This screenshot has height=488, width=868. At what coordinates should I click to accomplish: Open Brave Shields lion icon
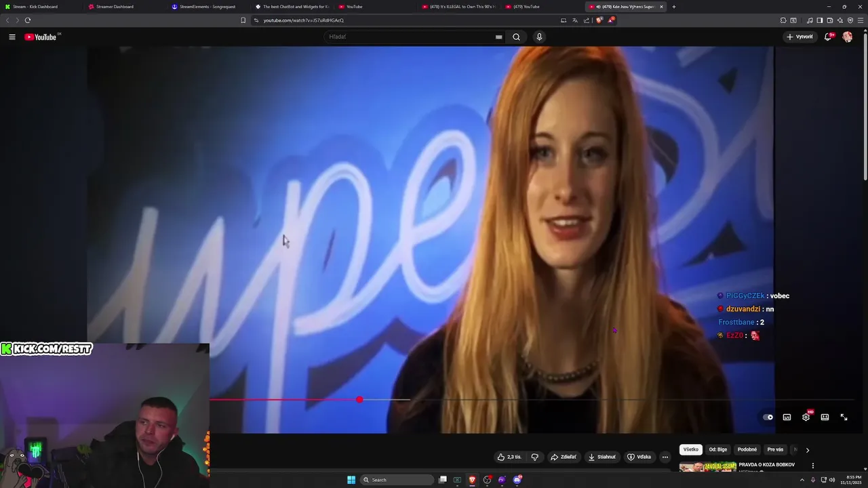point(599,20)
